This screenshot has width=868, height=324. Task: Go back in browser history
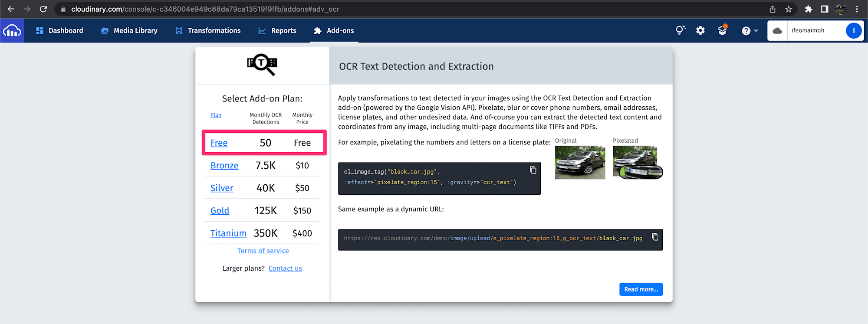[11, 9]
